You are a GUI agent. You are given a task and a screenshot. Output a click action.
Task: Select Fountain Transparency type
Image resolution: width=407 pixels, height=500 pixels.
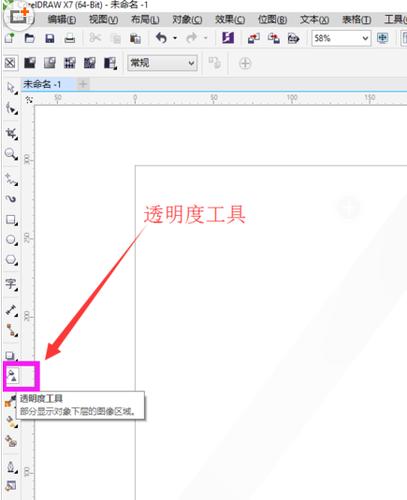pyautogui.click(x=50, y=63)
